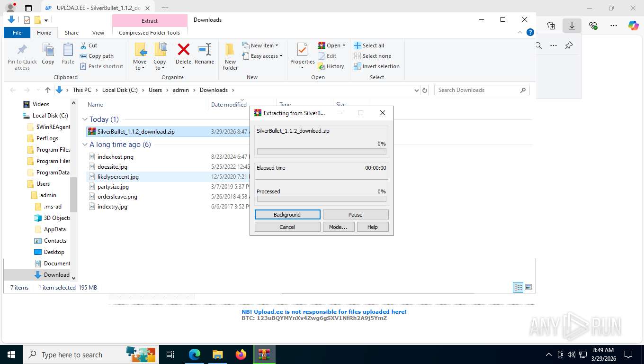Click the Search Downloads field
The image size is (644, 364).
click(x=482, y=90)
